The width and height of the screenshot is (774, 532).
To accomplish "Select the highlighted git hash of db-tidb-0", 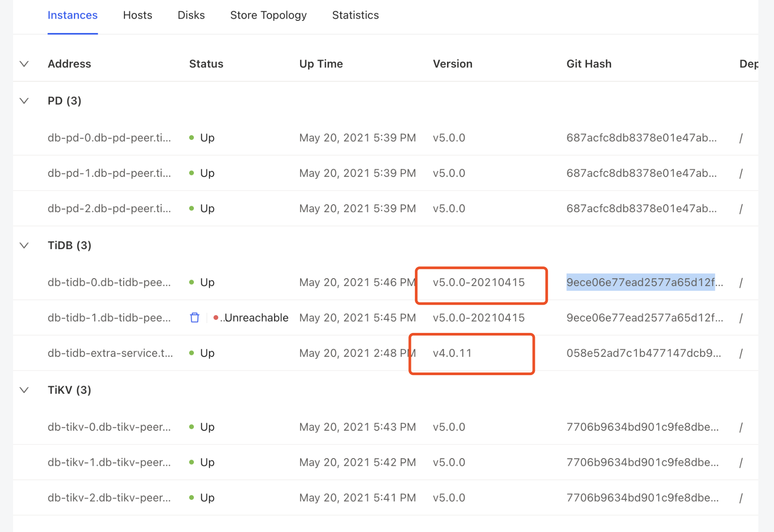I will tap(641, 282).
